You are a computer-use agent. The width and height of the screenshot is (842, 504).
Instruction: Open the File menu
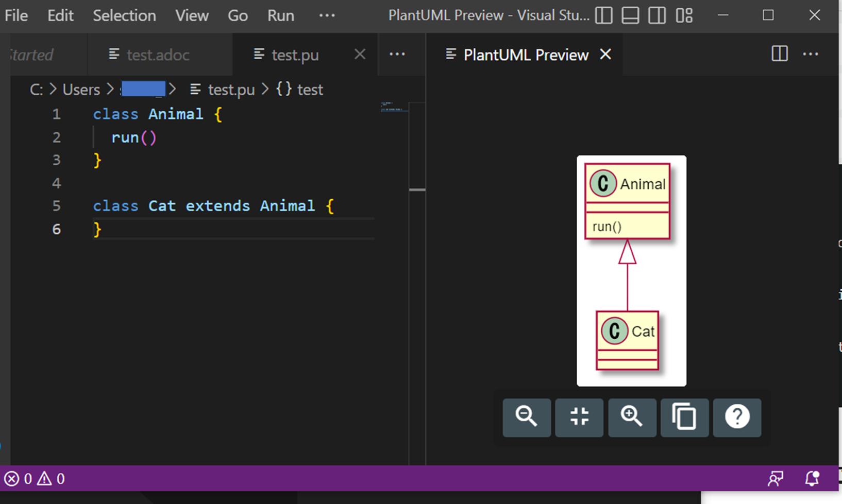[x=16, y=15]
